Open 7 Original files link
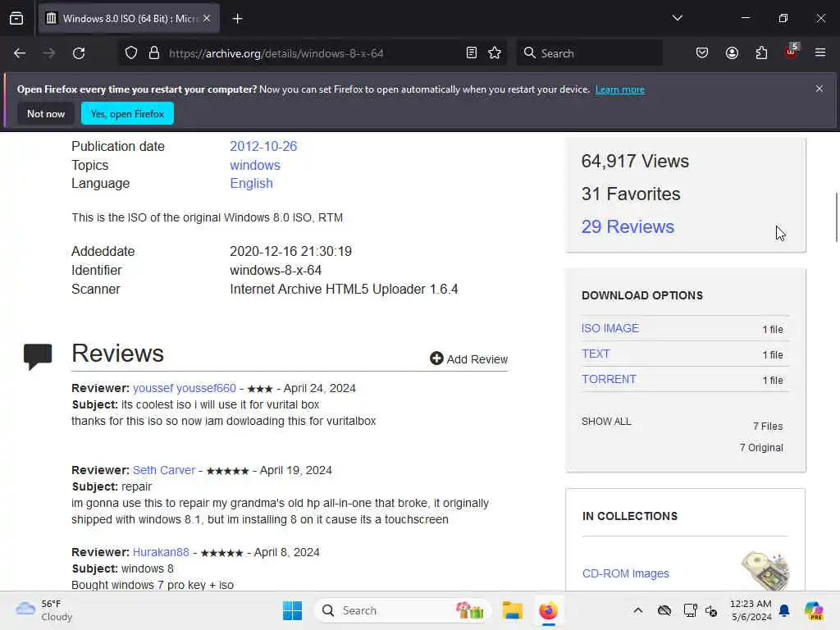 click(760, 448)
